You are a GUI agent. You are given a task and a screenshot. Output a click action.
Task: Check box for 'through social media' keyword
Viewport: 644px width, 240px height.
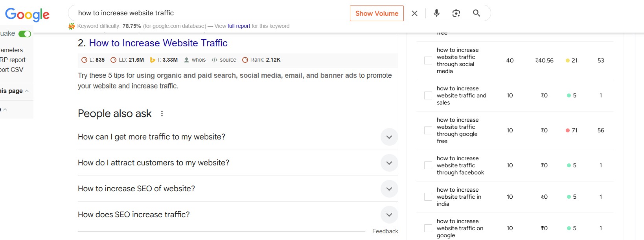click(428, 60)
